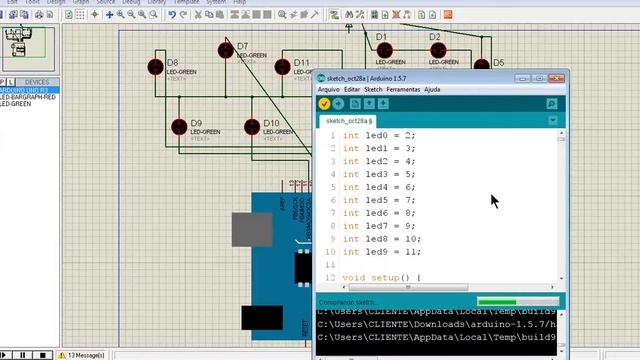The image size is (640, 360).
Task: Click the Redo arrow icon
Action: [x=183, y=15]
